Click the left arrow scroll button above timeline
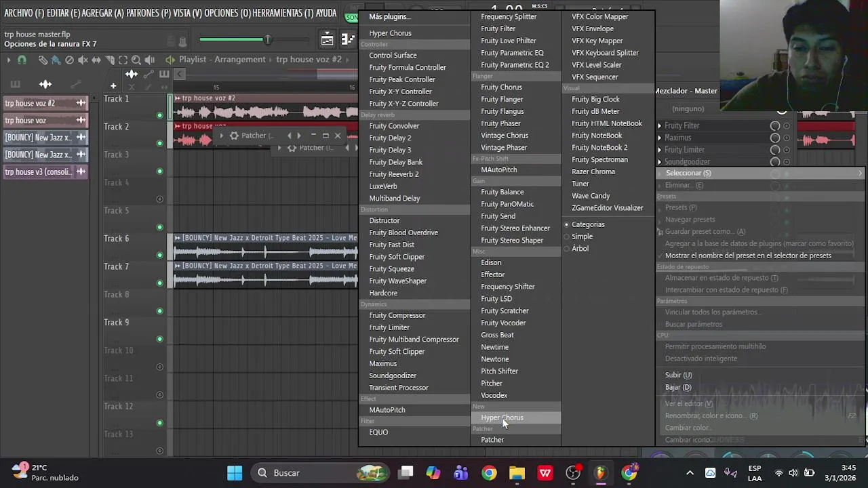Screen dimensions: 868x488 (x=180, y=74)
